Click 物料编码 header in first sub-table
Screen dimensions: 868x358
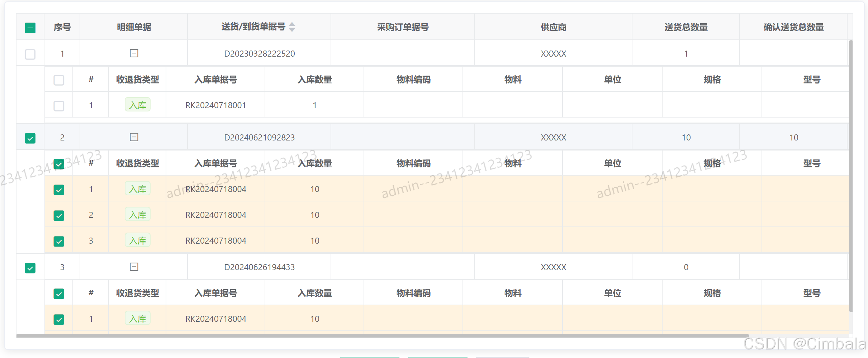point(413,80)
